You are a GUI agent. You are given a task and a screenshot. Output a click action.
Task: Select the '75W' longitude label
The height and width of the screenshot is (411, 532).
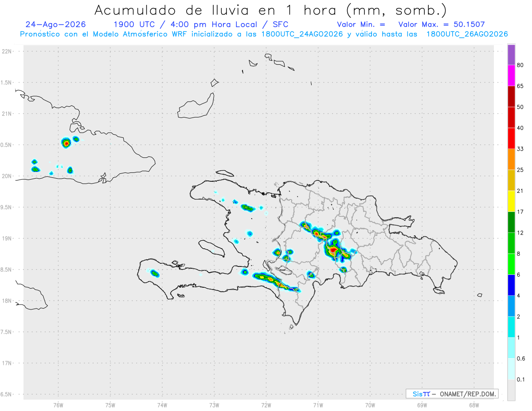click(x=110, y=405)
